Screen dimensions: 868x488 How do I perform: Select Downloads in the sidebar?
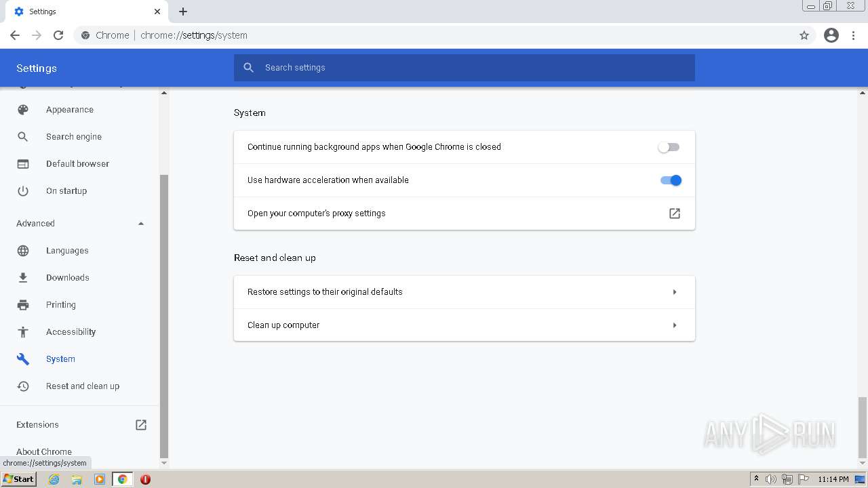click(x=68, y=278)
